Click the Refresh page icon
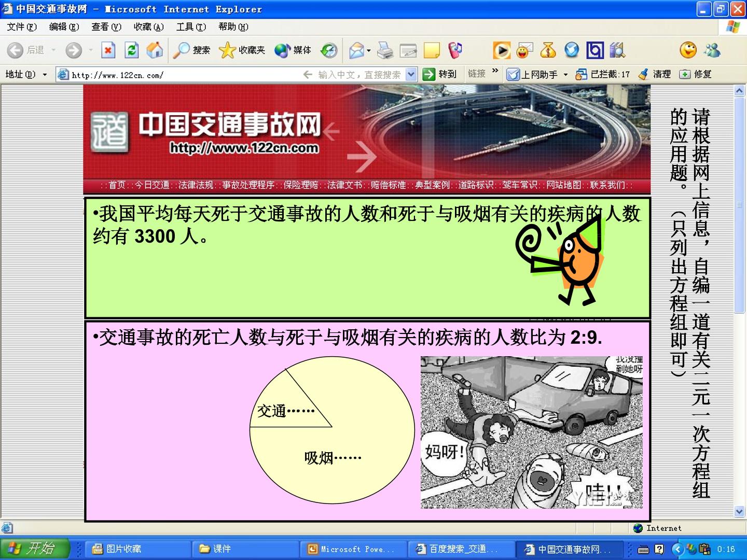This screenshot has width=747, height=560. coord(132,50)
